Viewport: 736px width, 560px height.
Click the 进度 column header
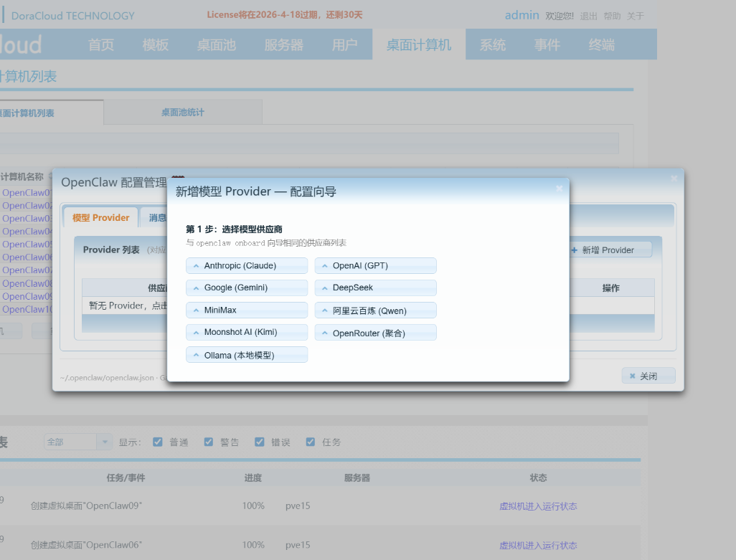[x=253, y=478]
